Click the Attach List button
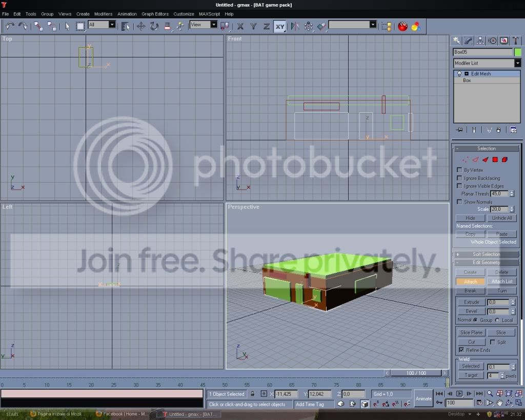 pos(501,282)
